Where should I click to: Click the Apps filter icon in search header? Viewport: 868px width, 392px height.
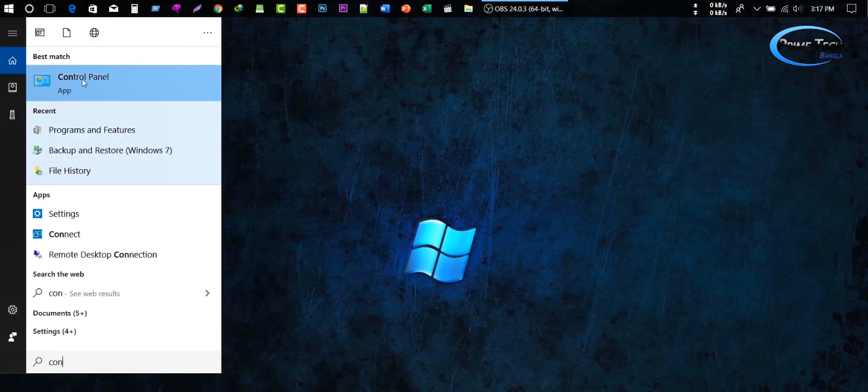click(x=40, y=33)
